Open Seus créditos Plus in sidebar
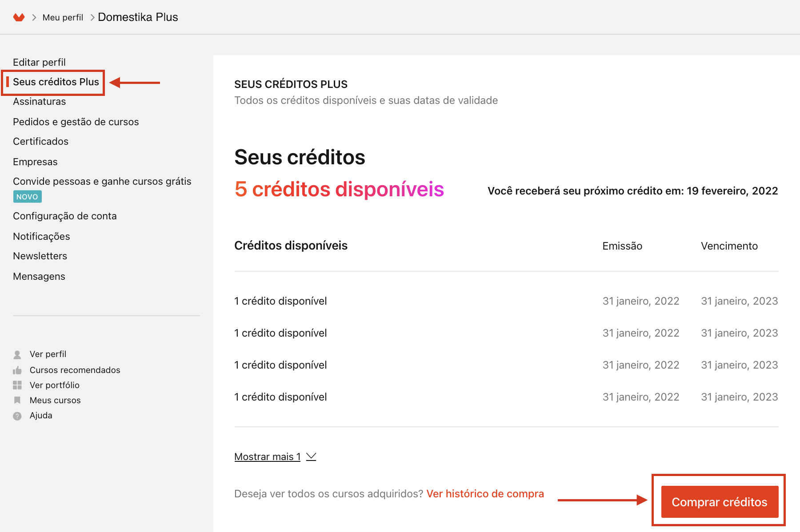 point(56,82)
